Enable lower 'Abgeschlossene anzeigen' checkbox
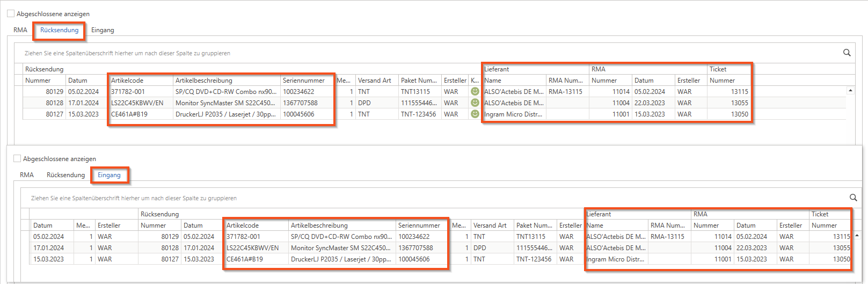The image size is (868, 284). click(x=17, y=159)
